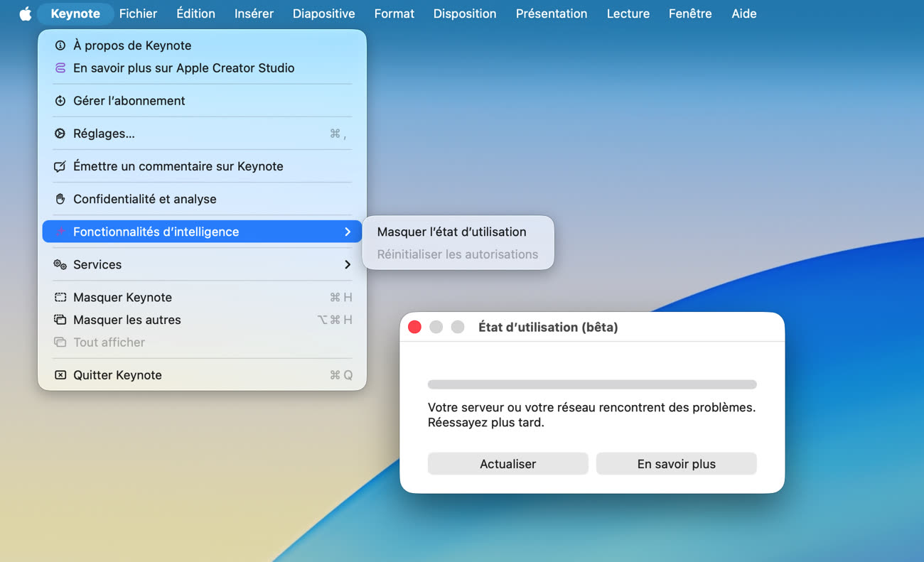
Task: Click the gear icon next to Réglages
Action: 60,134
